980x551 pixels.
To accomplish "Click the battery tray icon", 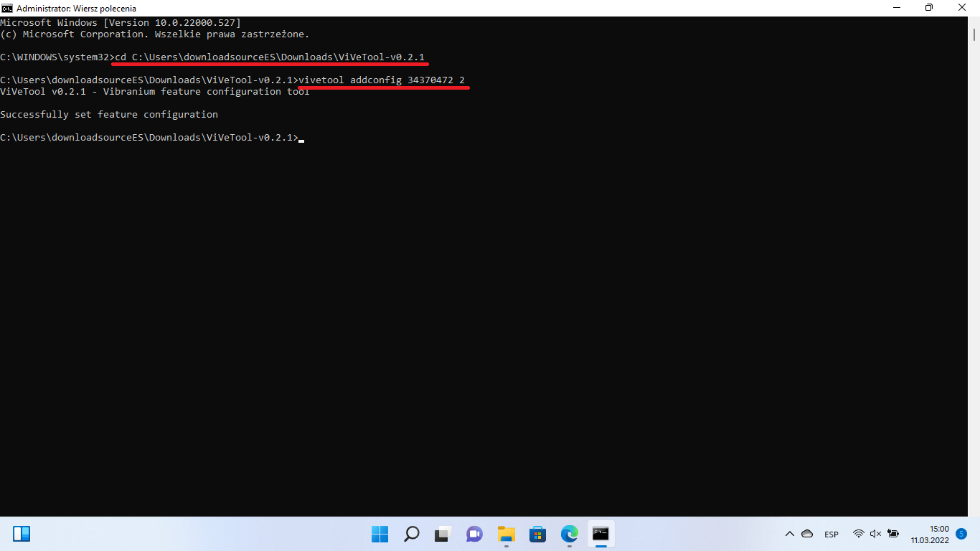I will (x=893, y=534).
